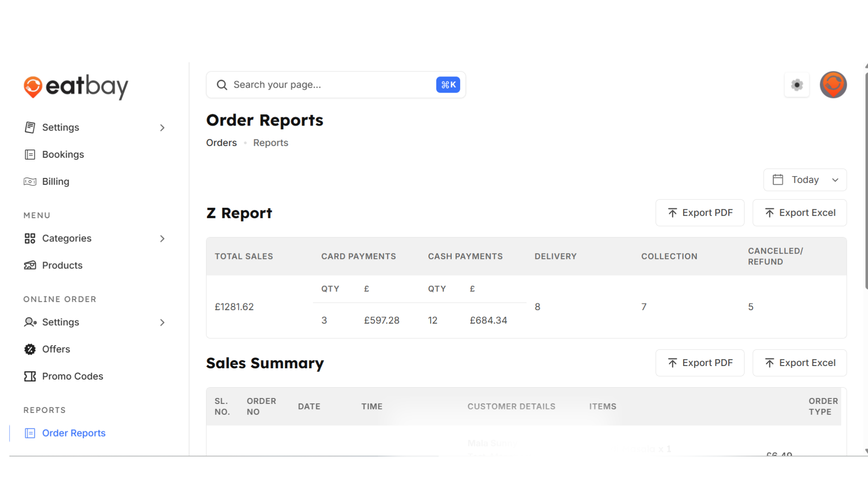Screen dimensions: 868x488
Task: Click the Products sidebar icon
Action: coord(30,265)
